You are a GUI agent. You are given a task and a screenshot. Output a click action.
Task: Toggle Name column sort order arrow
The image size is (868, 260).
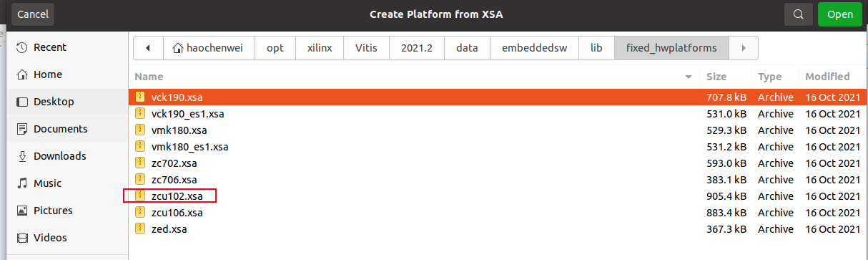689,77
